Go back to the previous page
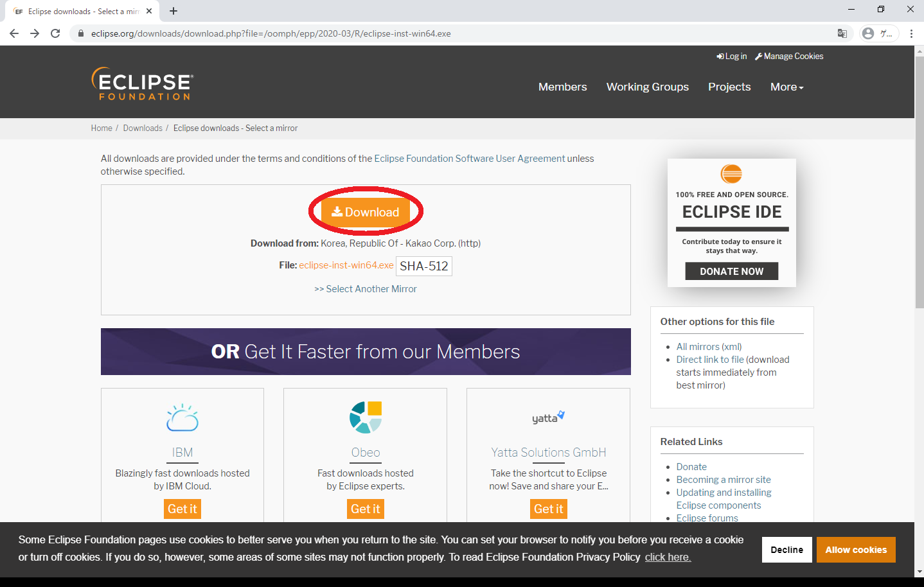This screenshot has height=587, width=924. point(14,33)
